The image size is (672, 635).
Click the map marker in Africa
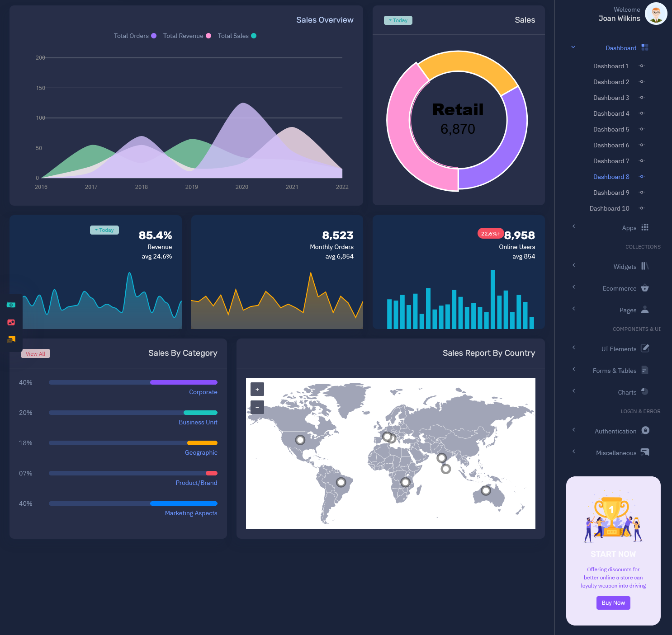pyautogui.click(x=405, y=482)
